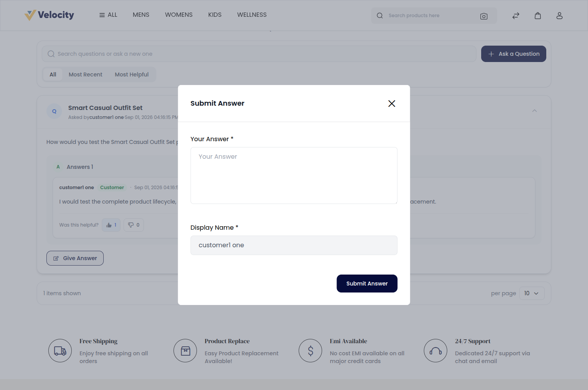Open the KIDS menu
The image size is (588, 390).
[x=215, y=15]
